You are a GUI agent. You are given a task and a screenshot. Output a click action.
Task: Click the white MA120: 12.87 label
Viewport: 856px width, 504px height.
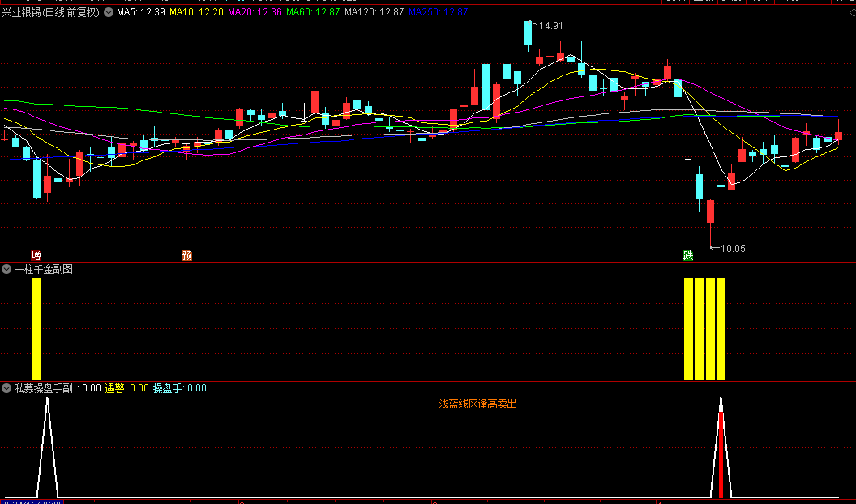pos(374,12)
